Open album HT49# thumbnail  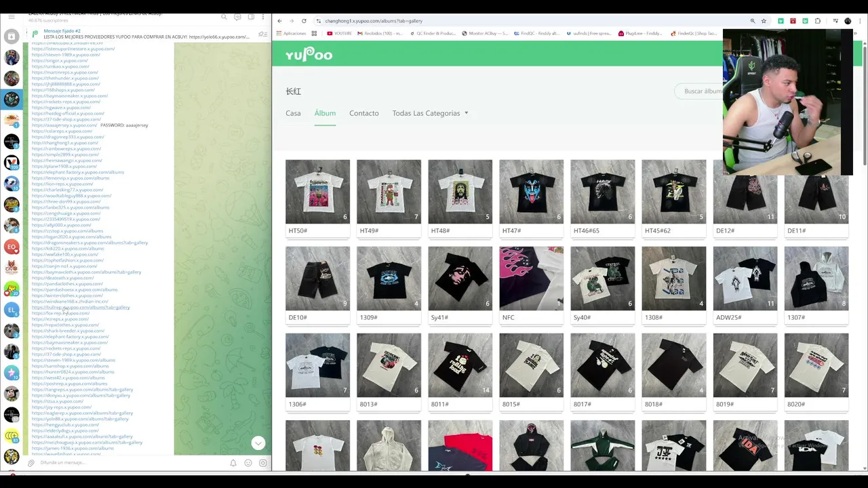click(x=389, y=192)
